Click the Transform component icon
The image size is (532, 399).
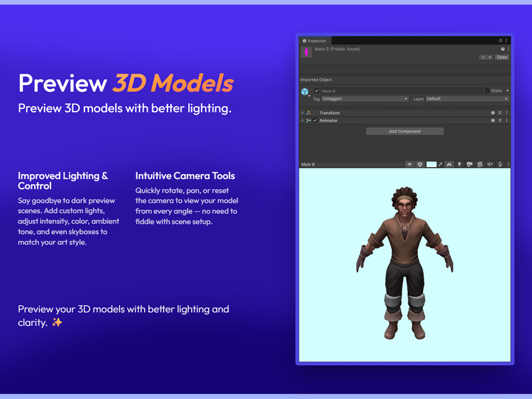(309, 112)
